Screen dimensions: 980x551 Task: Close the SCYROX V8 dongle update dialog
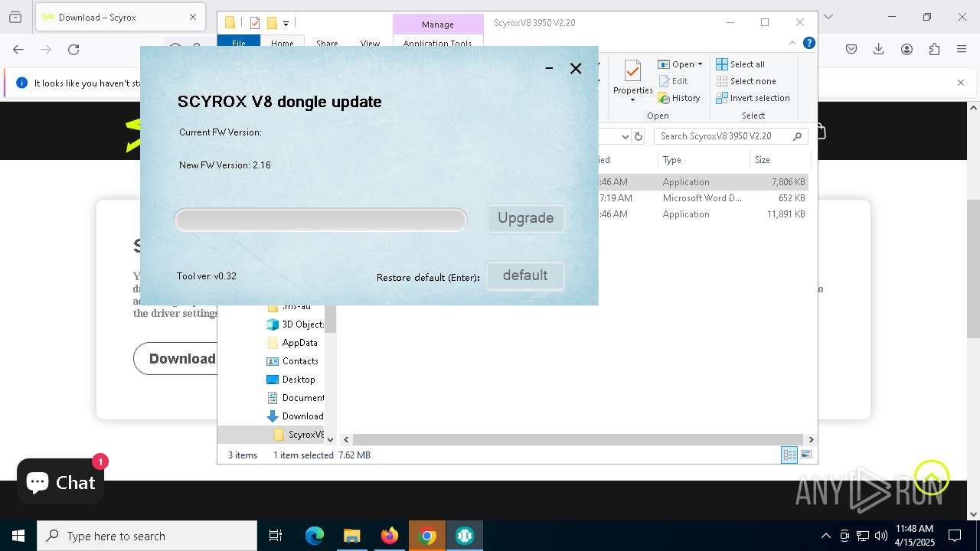click(x=576, y=68)
